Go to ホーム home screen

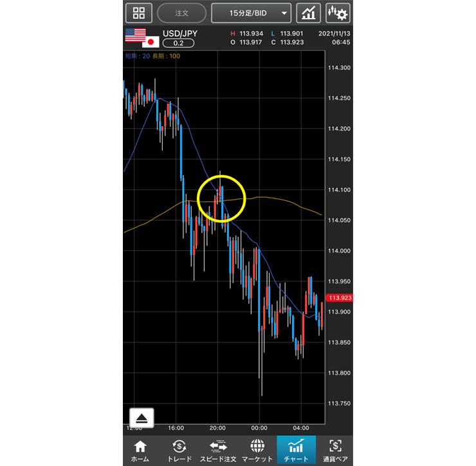(140, 450)
